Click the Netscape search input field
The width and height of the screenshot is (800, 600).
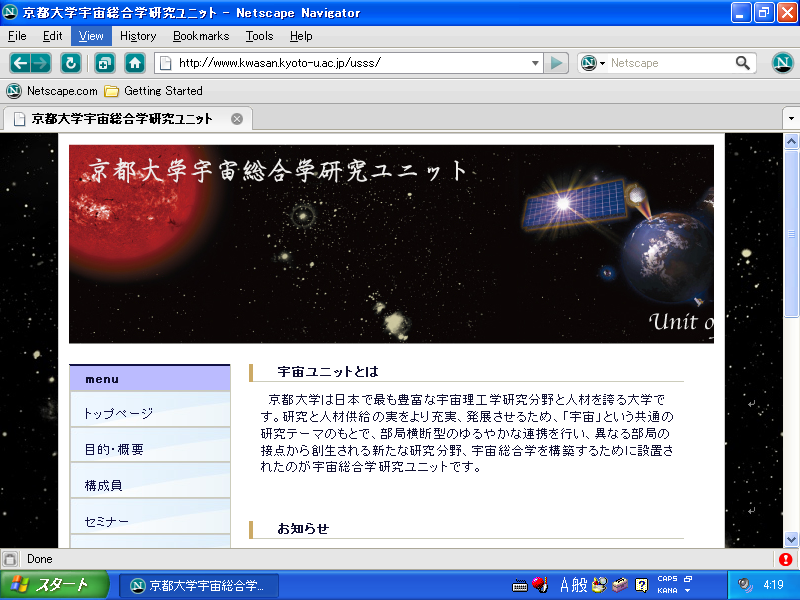pyautogui.click(x=670, y=63)
